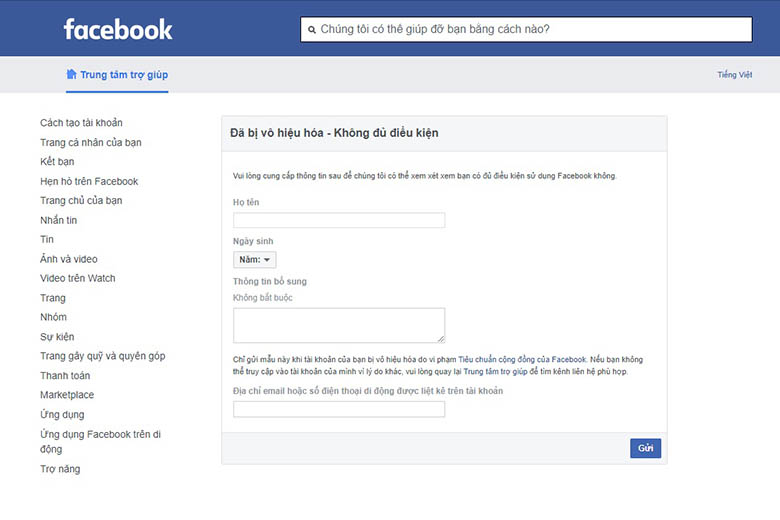Open Trợ năng help topic
780x520 pixels.
(x=60, y=469)
